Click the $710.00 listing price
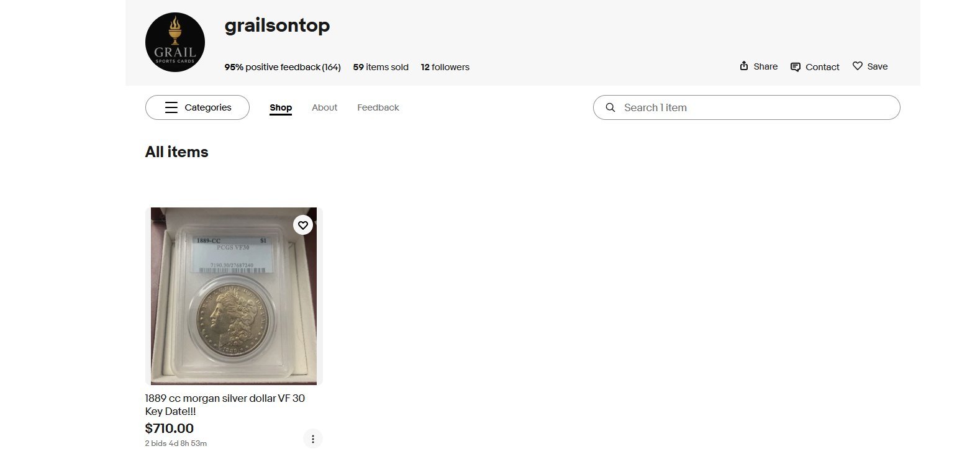This screenshot has width=980, height=459. click(170, 428)
